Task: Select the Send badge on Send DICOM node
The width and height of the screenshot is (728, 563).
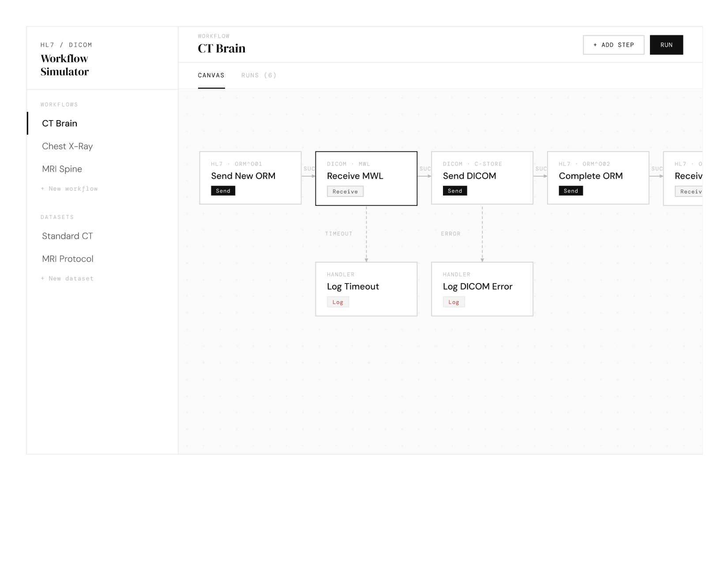Action: pyautogui.click(x=454, y=191)
